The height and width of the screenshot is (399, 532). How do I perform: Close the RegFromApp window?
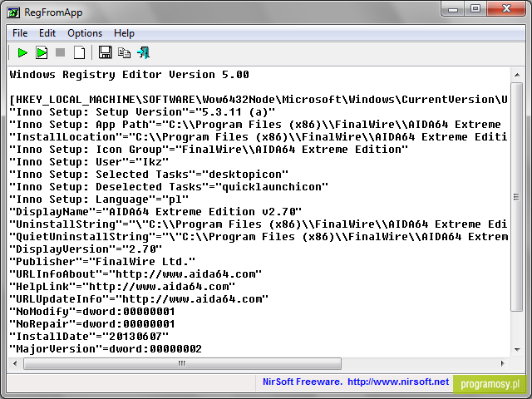pyautogui.click(x=506, y=9)
